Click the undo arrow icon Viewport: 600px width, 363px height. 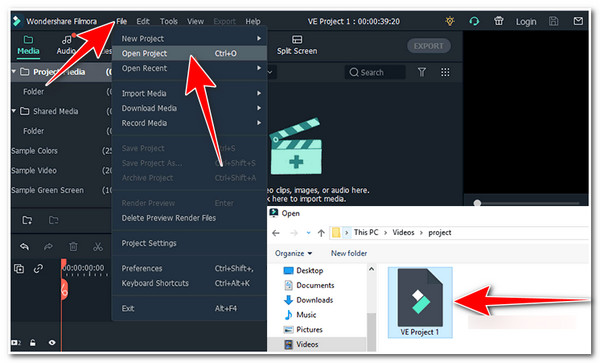(x=24, y=247)
